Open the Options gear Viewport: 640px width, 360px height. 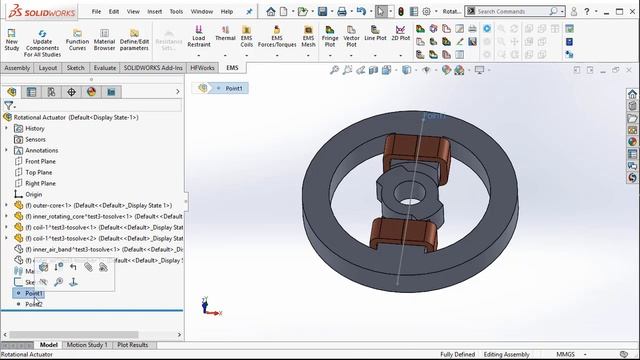[427, 11]
